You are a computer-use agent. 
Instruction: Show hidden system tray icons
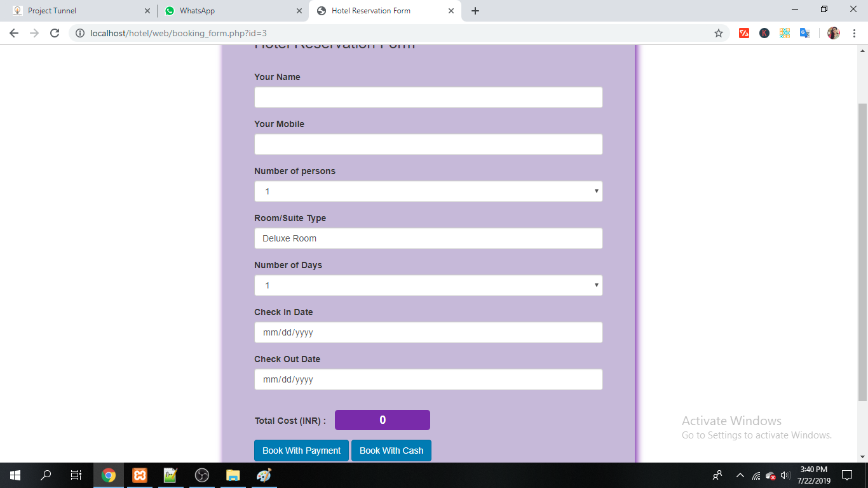740,475
